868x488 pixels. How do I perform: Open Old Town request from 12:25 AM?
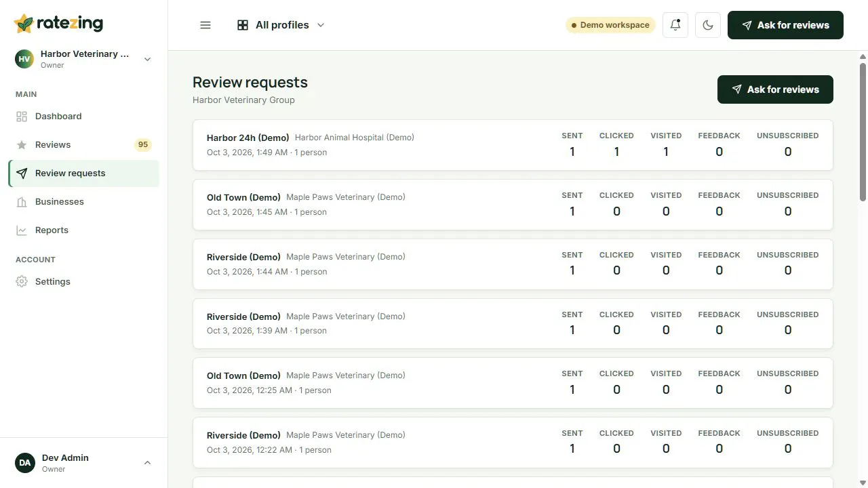(x=513, y=383)
